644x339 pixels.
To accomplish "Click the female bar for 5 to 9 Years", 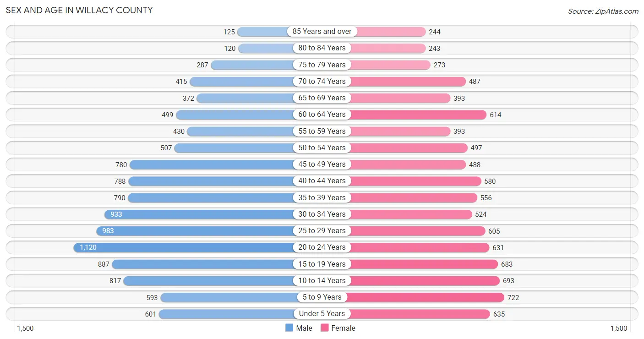I will [x=427, y=297].
